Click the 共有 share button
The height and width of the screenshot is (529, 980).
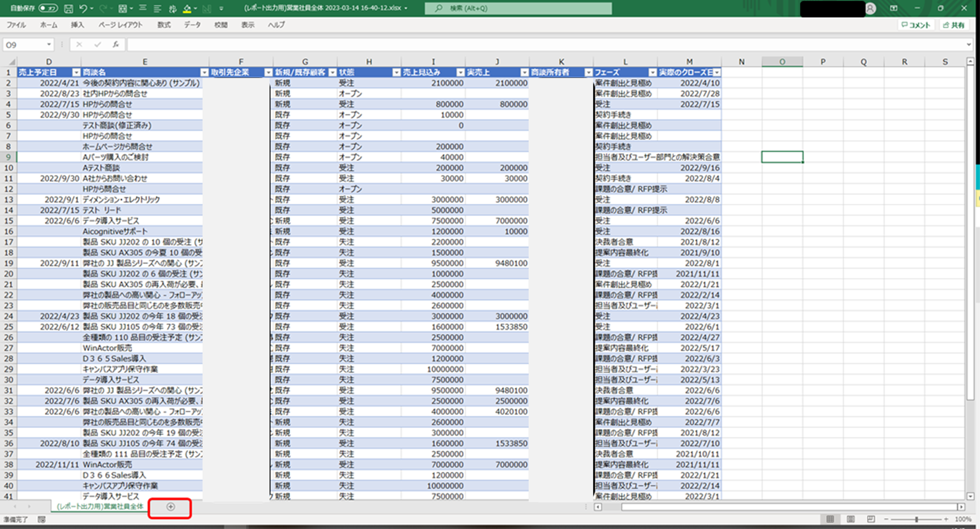point(954,25)
